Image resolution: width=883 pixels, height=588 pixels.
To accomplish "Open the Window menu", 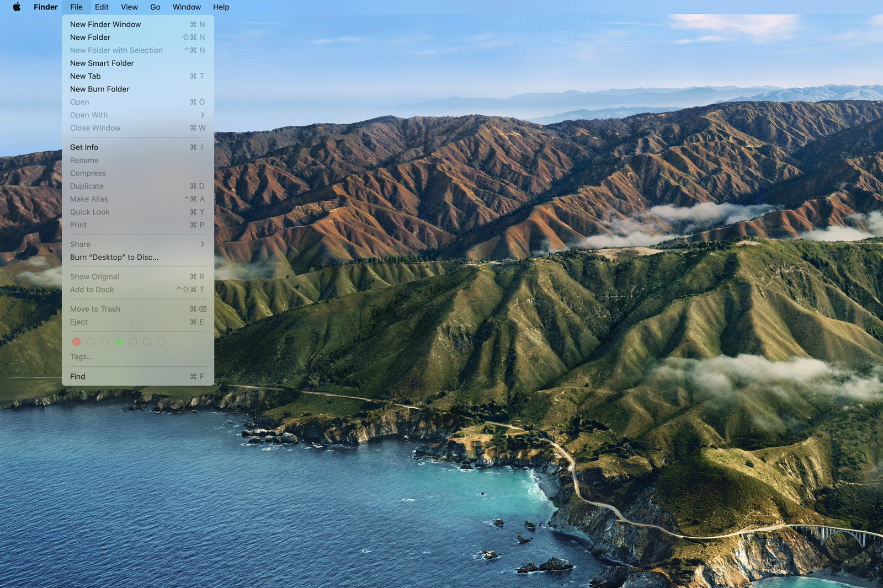I will coord(186,7).
